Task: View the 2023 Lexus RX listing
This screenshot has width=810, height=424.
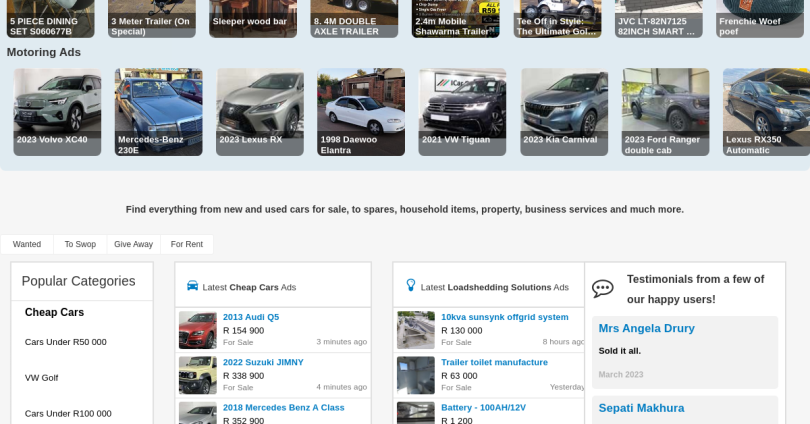Action: point(260,112)
